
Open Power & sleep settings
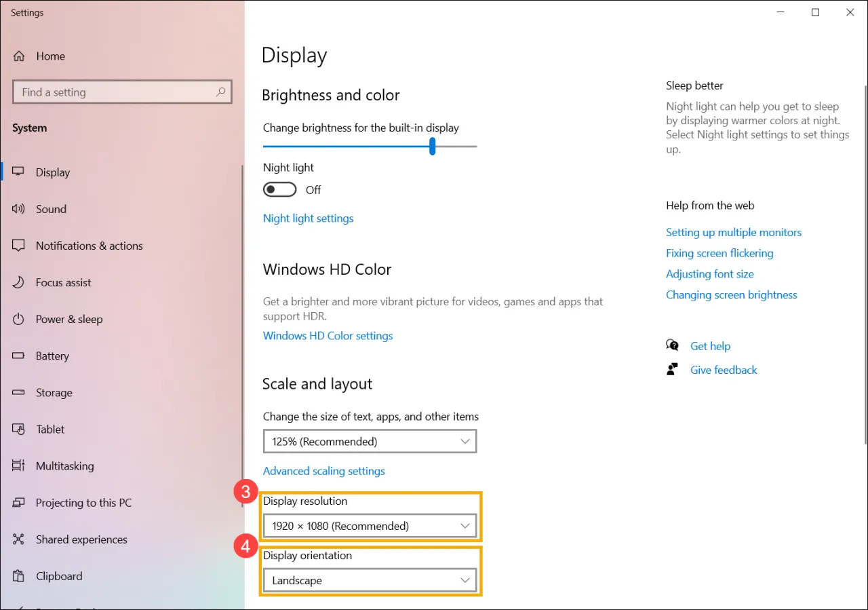19,319
